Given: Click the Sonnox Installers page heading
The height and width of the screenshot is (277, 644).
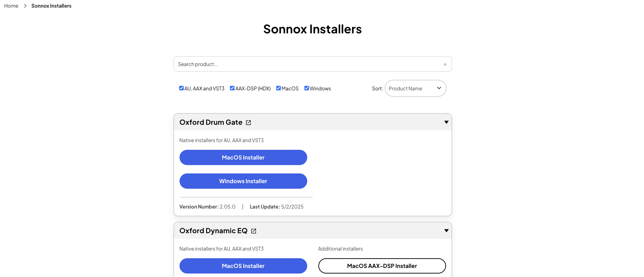Looking at the screenshot, I should pos(312,29).
